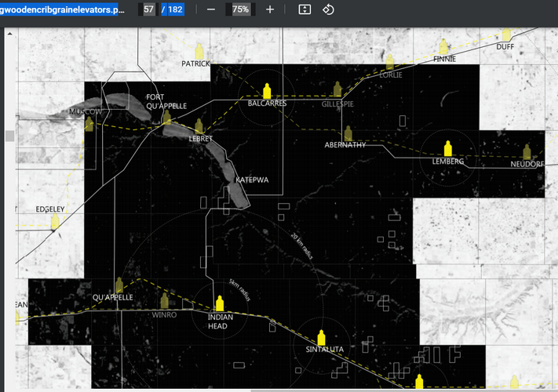Click the "20 km radius" map label
This screenshot has height=392, width=558.
[302, 245]
